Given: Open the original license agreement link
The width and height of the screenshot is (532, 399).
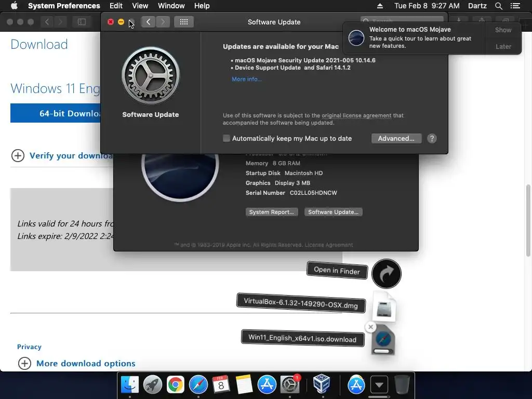Looking at the screenshot, I should (x=356, y=115).
